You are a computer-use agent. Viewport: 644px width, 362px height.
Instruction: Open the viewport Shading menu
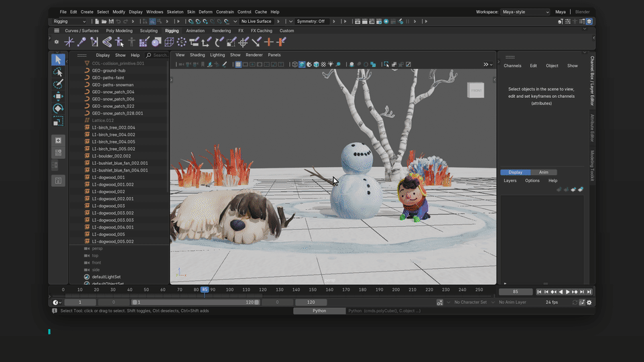[197, 55]
